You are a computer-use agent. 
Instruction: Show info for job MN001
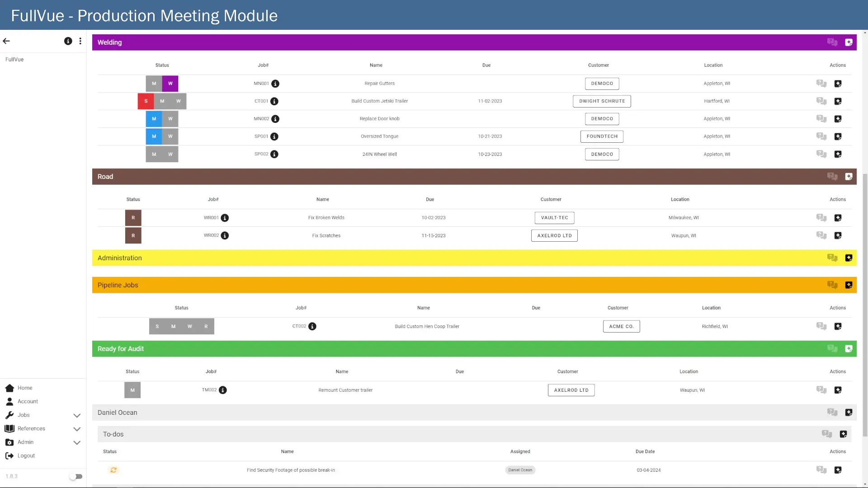275,84
